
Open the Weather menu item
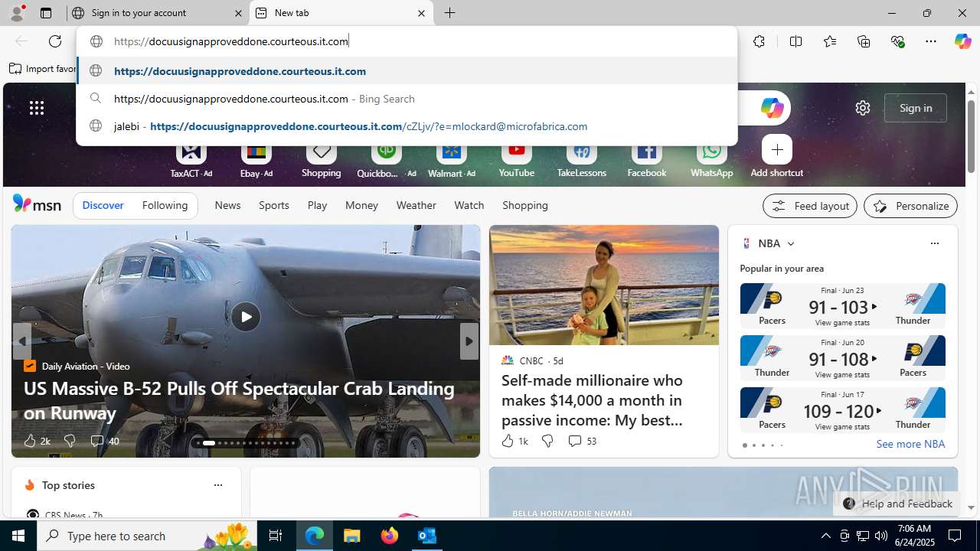pos(416,205)
